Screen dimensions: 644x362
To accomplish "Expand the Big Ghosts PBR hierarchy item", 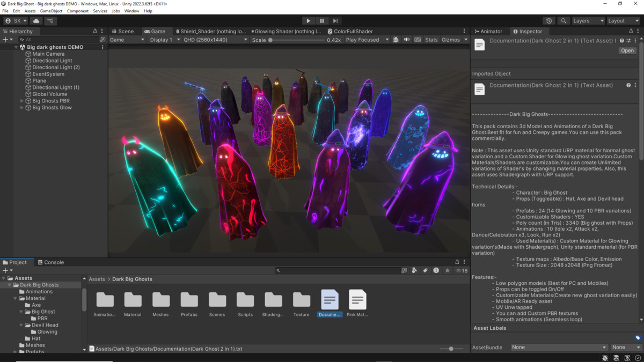I will pyautogui.click(x=21, y=100).
